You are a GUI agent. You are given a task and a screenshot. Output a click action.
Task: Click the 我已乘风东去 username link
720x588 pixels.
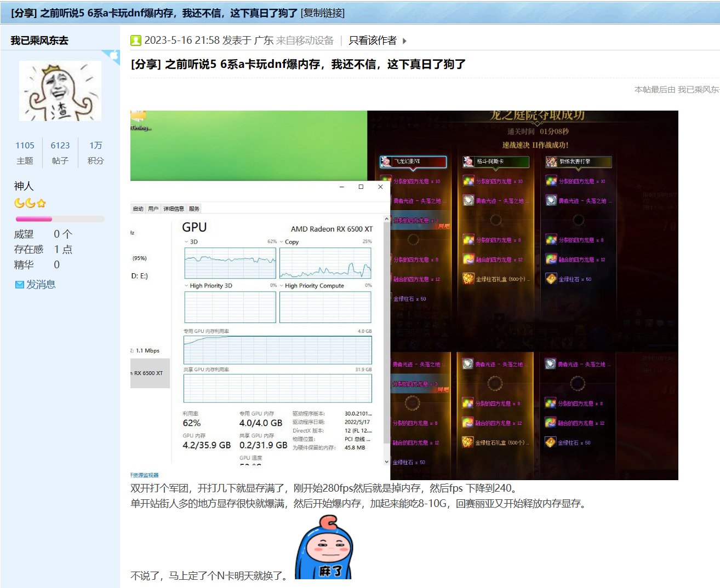tap(39, 41)
